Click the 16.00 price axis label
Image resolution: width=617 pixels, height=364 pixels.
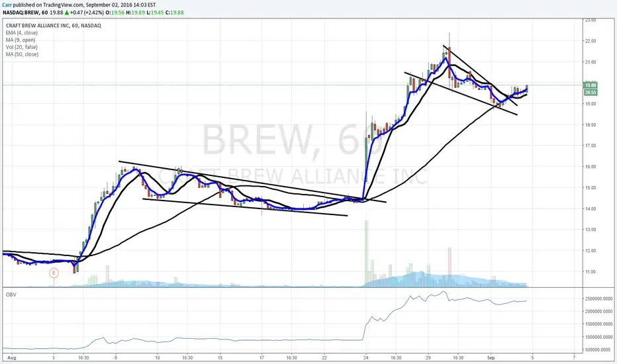[591, 167]
